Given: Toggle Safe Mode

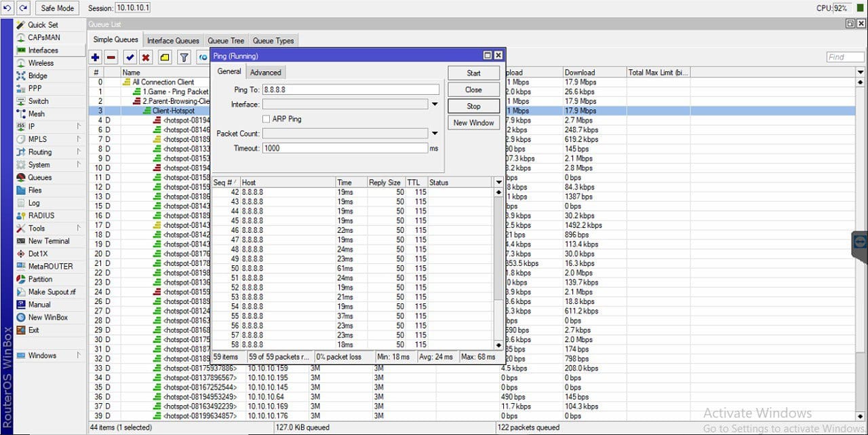Looking at the screenshot, I should click(58, 7).
